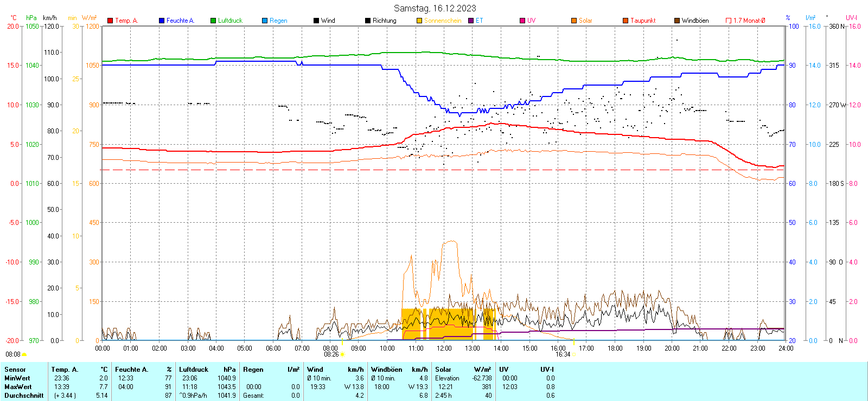Click the purple ET legend square
Screen dimensions: 868x401
pos(471,21)
